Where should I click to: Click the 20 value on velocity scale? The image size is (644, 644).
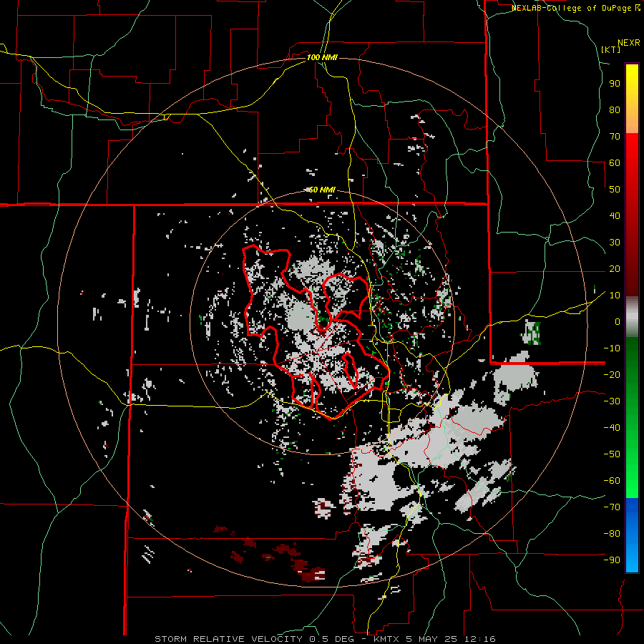615,269
